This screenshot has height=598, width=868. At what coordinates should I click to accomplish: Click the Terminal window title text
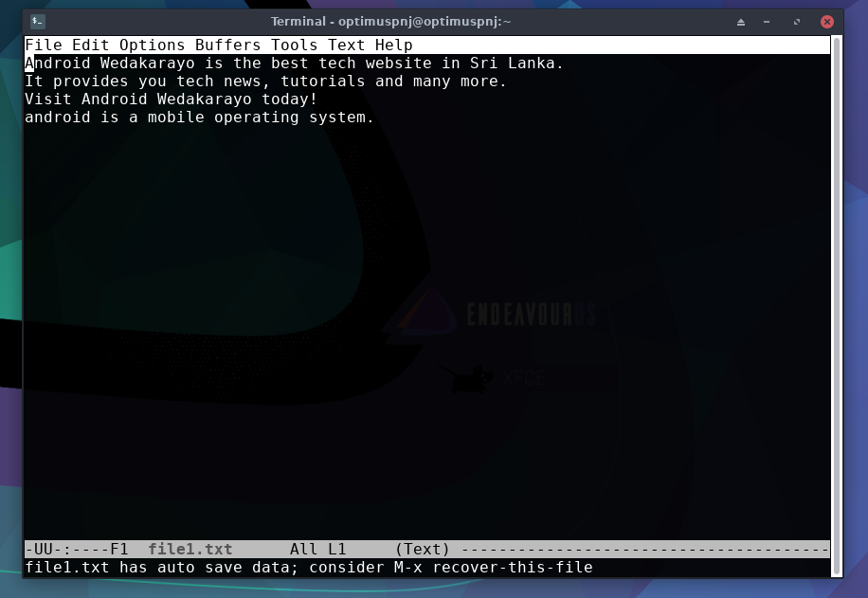390,22
